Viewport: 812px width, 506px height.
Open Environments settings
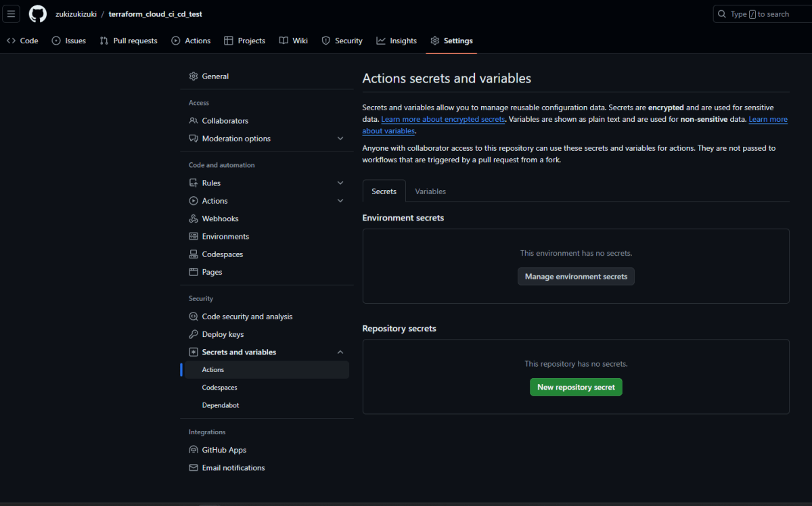click(267, 237)
